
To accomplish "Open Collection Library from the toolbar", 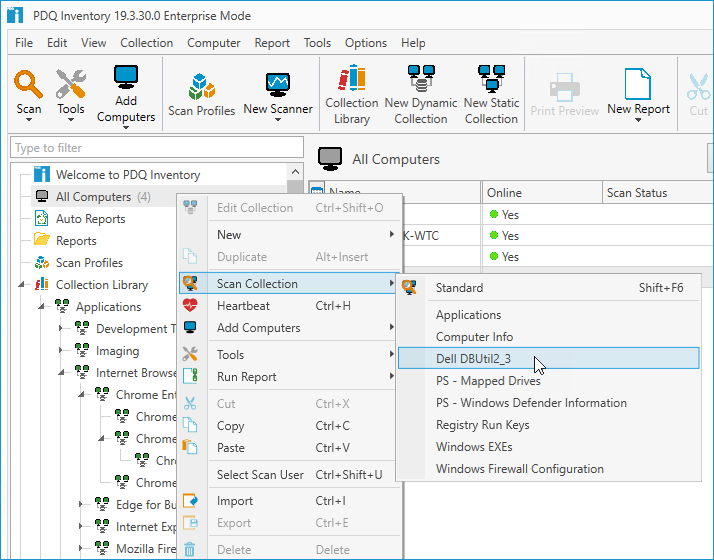I will coord(352,78).
